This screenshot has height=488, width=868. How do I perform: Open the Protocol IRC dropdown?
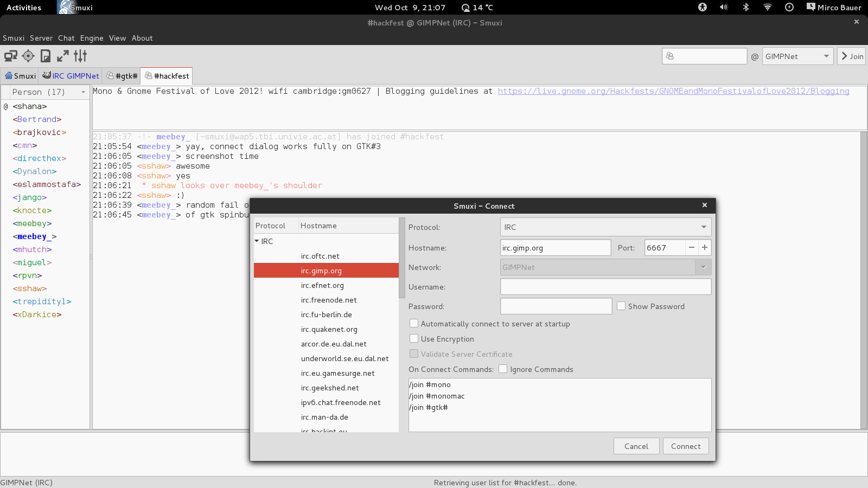[x=605, y=227]
